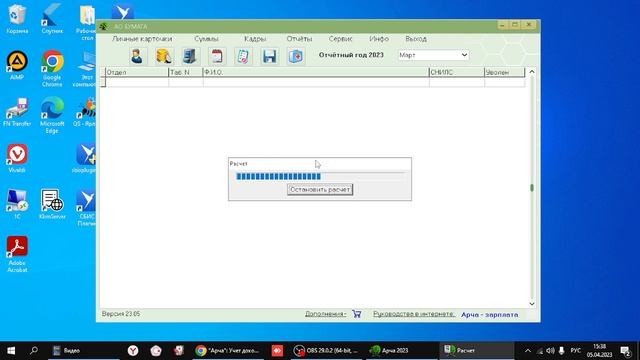Click the Отчётный год 2023 label
Viewport: 640px width, 360px height.
pyautogui.click(x=351, y=55)
